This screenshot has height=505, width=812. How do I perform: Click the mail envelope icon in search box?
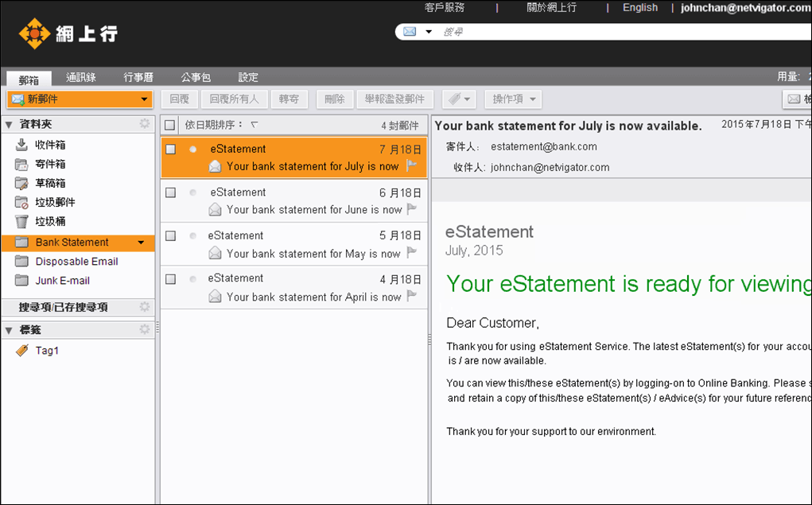(410, 32)
